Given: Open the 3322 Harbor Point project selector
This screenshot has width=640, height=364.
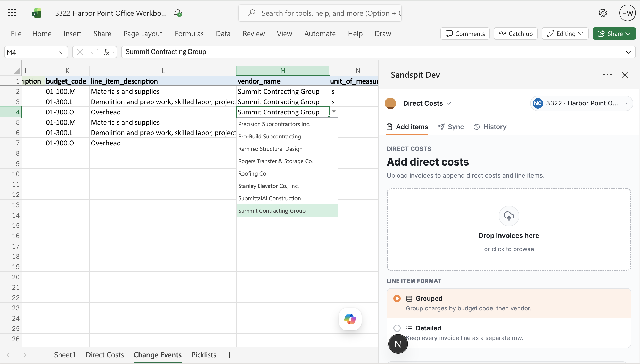Looking at the screenshot, I should [582, 103].
